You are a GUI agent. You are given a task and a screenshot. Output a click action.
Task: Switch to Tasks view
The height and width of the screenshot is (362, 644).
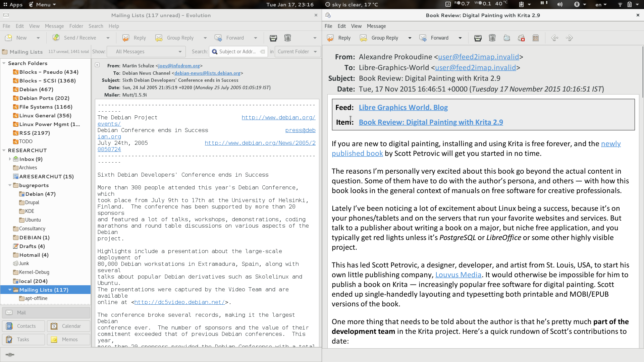click(x=23, y=340)
